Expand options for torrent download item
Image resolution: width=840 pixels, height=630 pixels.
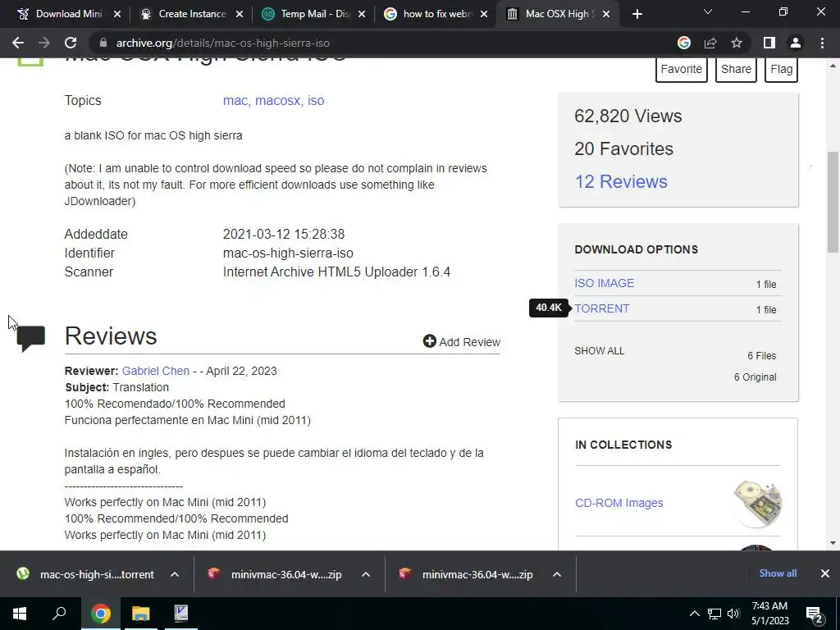point(175,574)
